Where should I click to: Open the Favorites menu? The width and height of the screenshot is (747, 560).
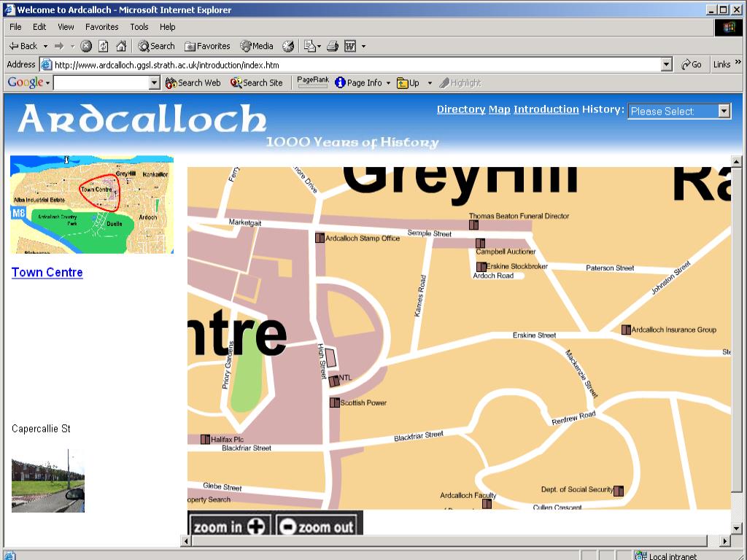pyautogui.click(x=102, y=27)
